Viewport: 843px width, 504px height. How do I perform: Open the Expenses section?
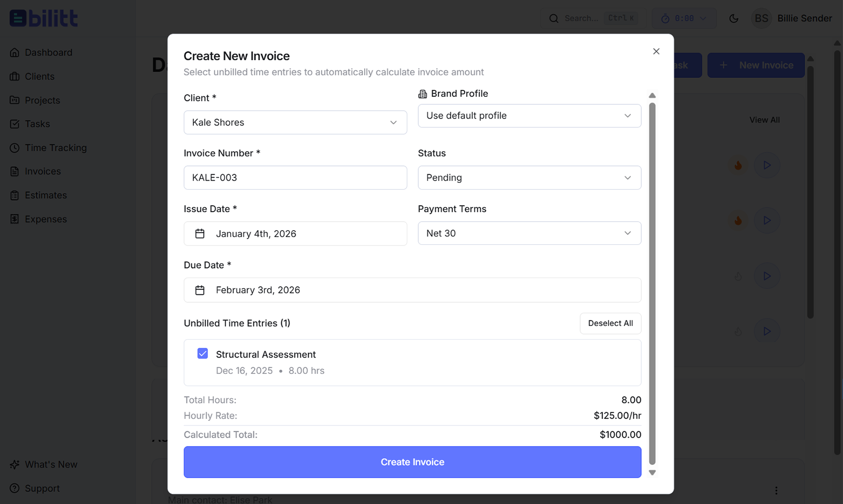click(x=45, y=219)
